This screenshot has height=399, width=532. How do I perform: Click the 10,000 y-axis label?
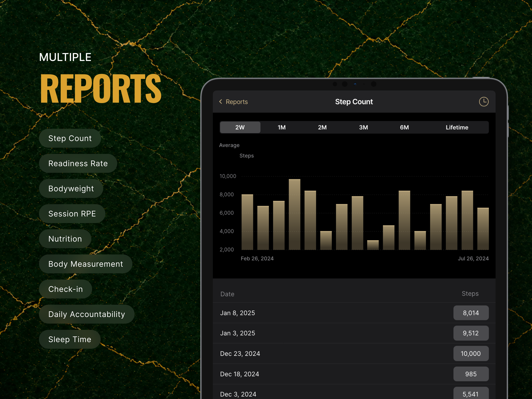click(x=228, y=176)
